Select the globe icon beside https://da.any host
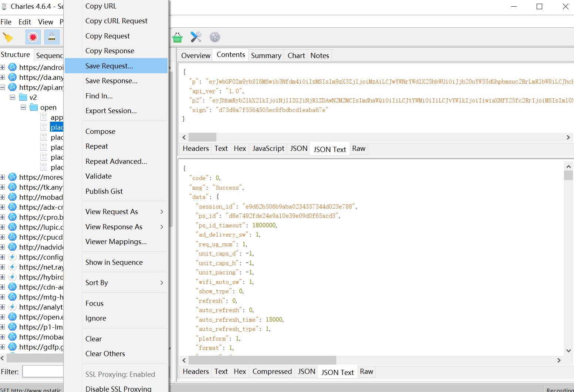 13,77
